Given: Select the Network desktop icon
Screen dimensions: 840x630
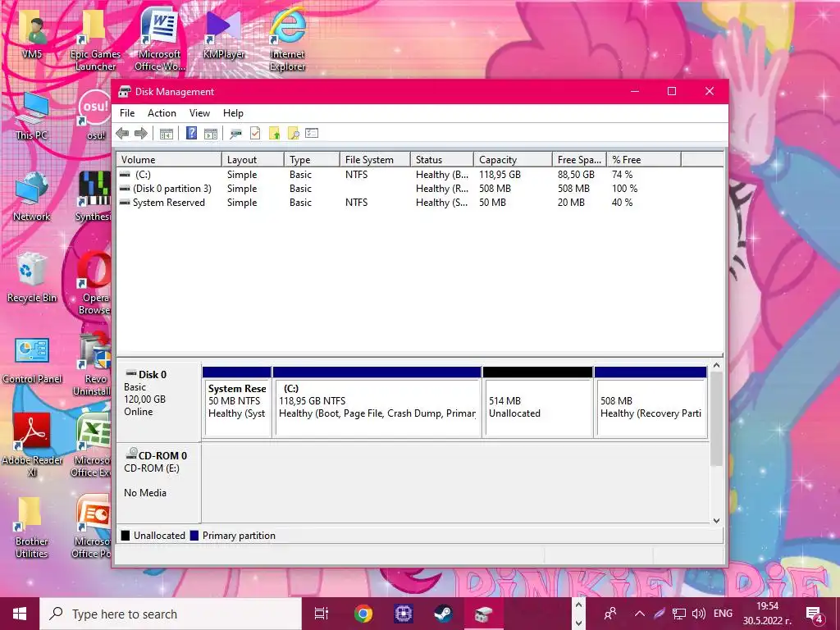Looking at the screenshot, I should pyautogui.click(x=32, y=197).
